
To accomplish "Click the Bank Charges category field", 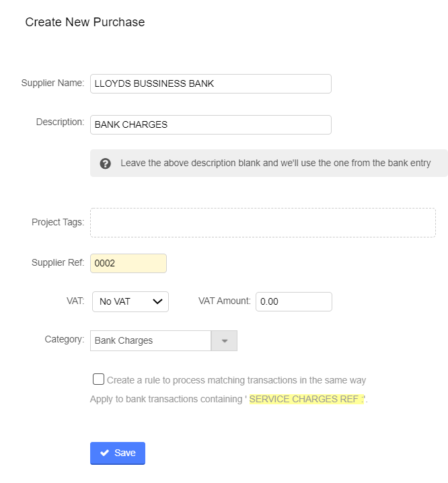I will pos(151,341).
